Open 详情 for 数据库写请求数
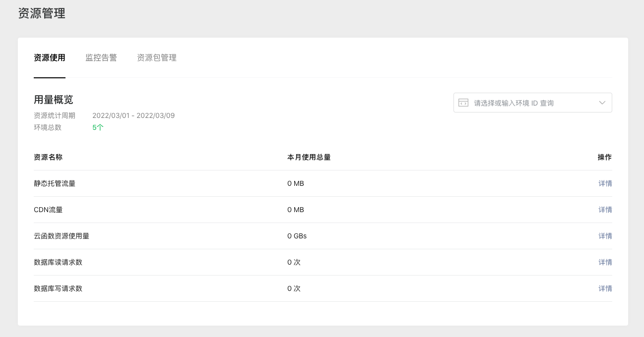Viewport: 644px width, 337px height. 605,288
